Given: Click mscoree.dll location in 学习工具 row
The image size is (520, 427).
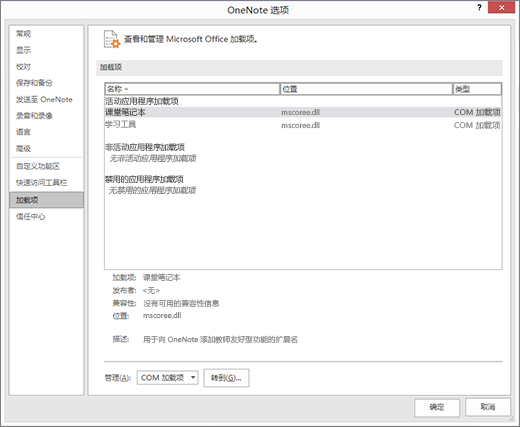Looking at the screenshot, I should coord(300,125).
